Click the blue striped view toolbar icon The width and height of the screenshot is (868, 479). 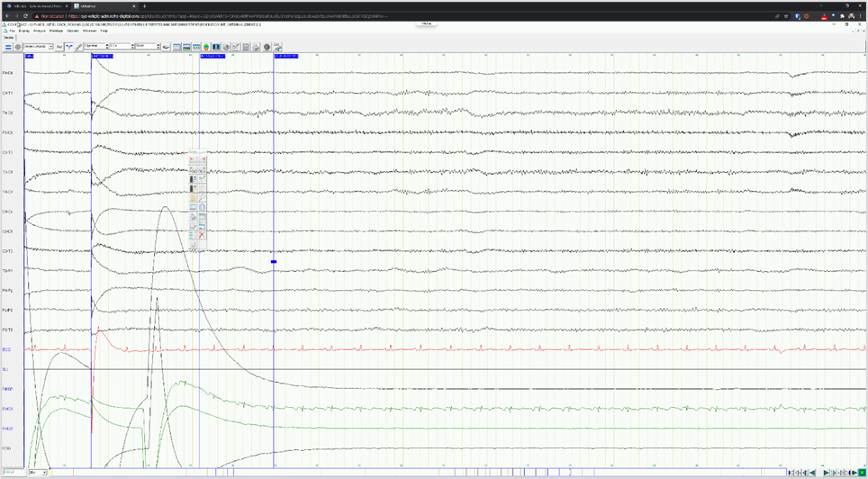196,47
